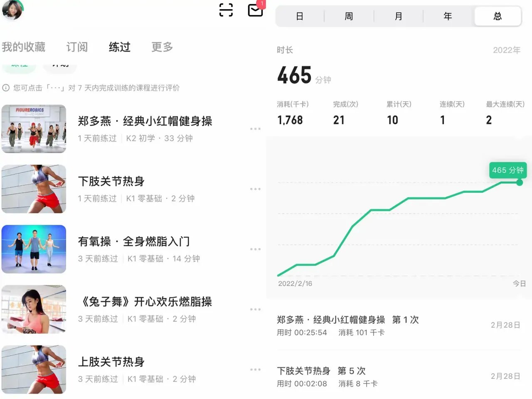Image resolution: width=532 pixels, height=399 pixels.
Task: Tap the 2022年 label
Action: pyautogui.click(x=507, y=50)
